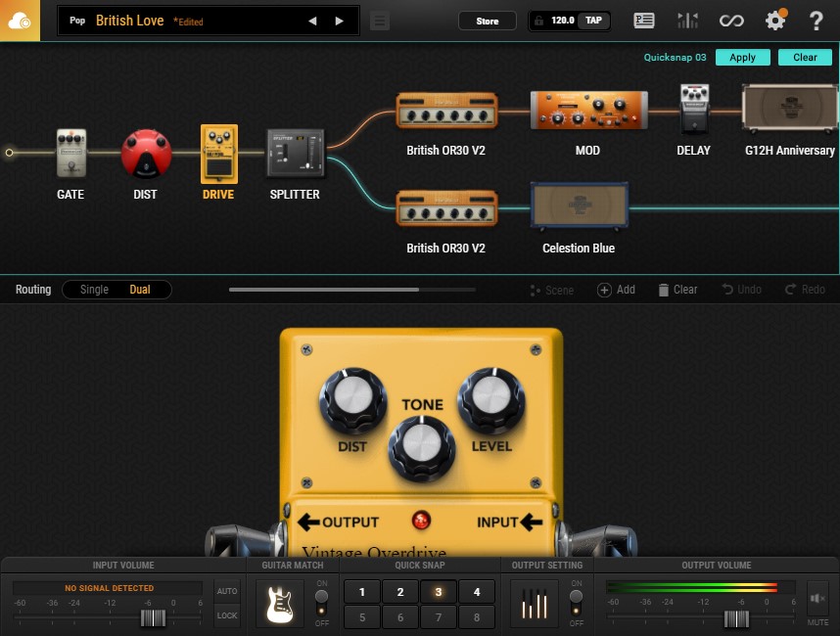The image size is (840, 636).
Task: Click the signal chain horizontal scrollbar
Action: click(324, 290)
